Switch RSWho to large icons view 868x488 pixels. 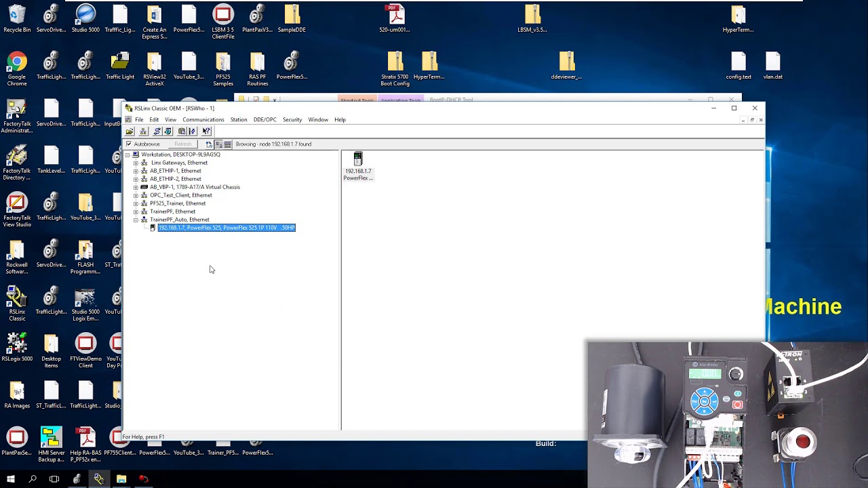click(219, 144)
